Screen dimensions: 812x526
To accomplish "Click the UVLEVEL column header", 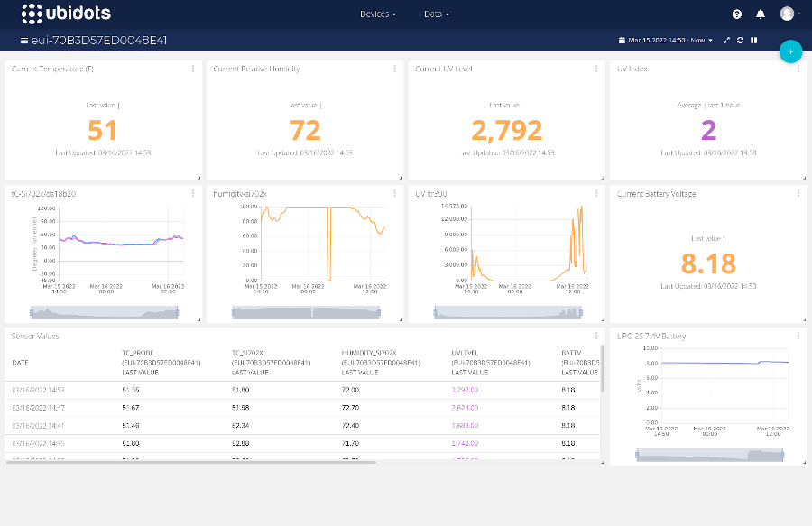I will coord(491,363).
